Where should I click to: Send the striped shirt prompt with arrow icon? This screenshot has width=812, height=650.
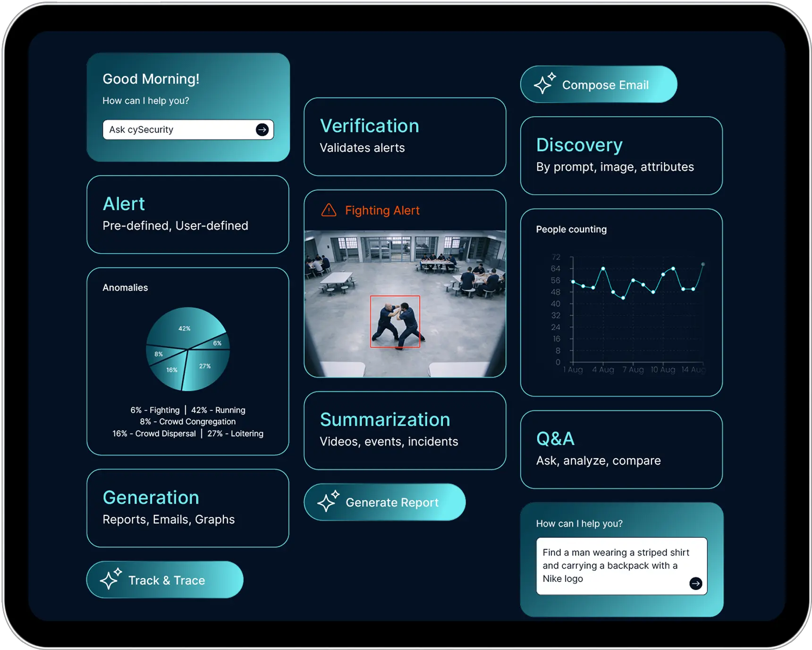pos(695,583)
